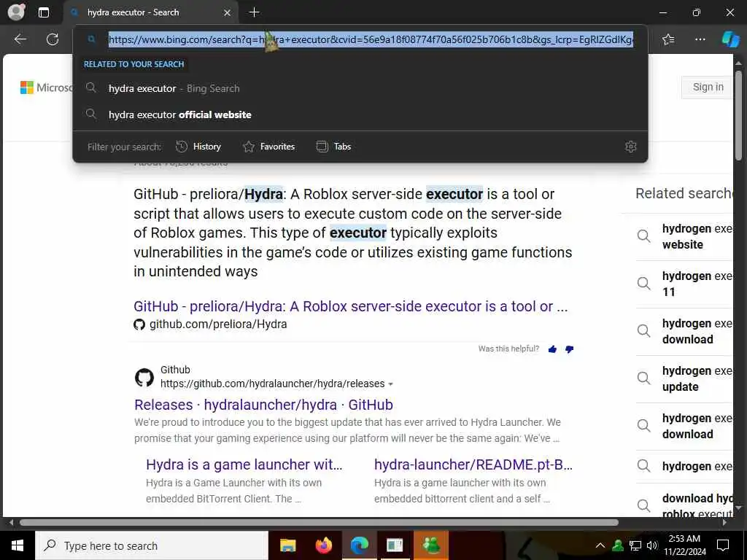Click the Github favicon of releases result
Image resolution: width=747 pixels, height=560 pixels.
point(144,377)
